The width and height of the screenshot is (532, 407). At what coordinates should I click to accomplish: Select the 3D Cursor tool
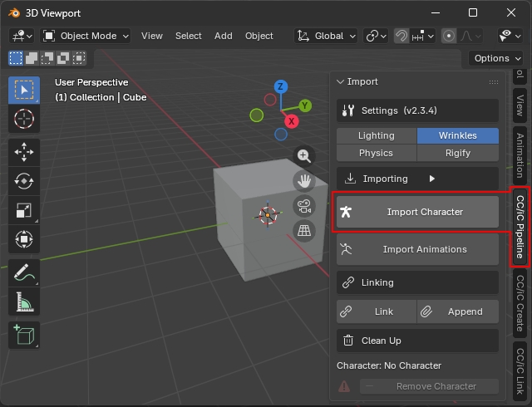click(24, 119)
